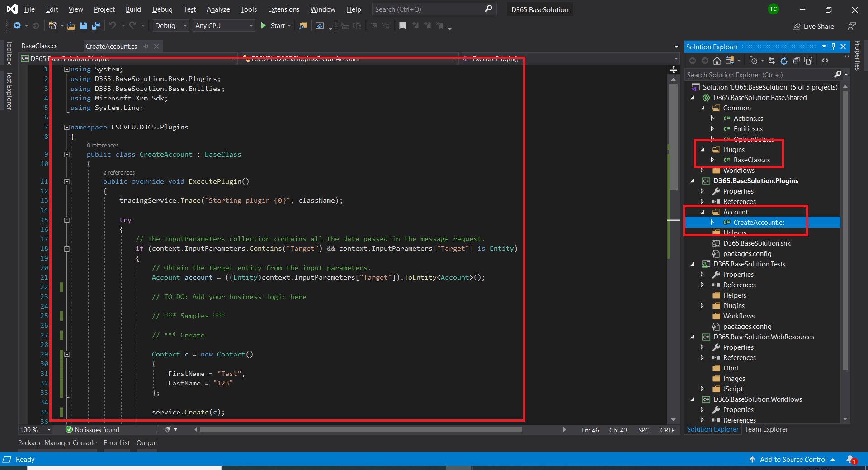Image resolution: width=868 pixels, height=470 pixels.
Task: Collapse All in Solution Explorer
Action: (796, 61)
